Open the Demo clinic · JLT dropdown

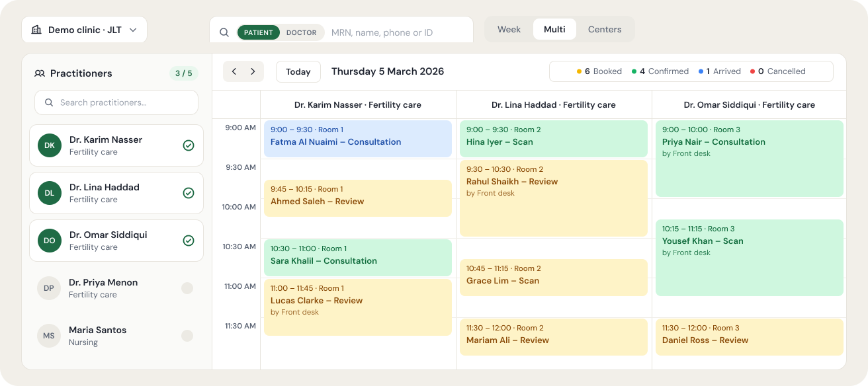[x=84, y=30]
